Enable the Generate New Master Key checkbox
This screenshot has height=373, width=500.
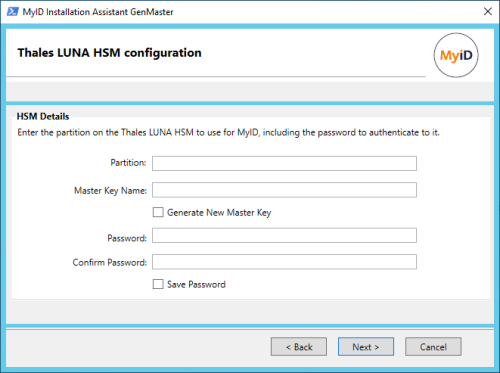(158, 212)
